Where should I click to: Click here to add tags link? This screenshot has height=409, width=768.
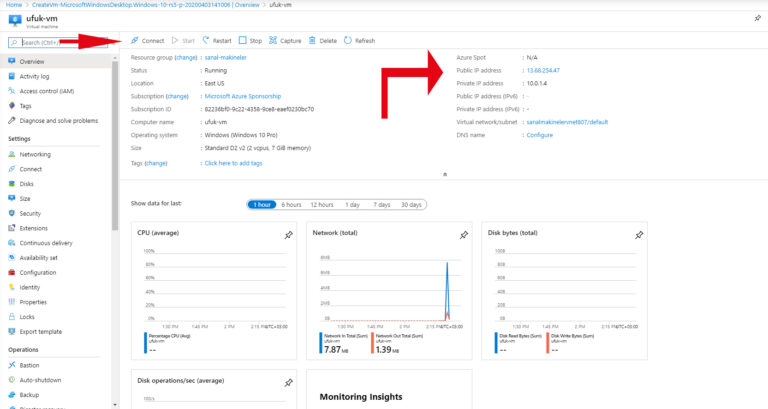tap(233, 163)
